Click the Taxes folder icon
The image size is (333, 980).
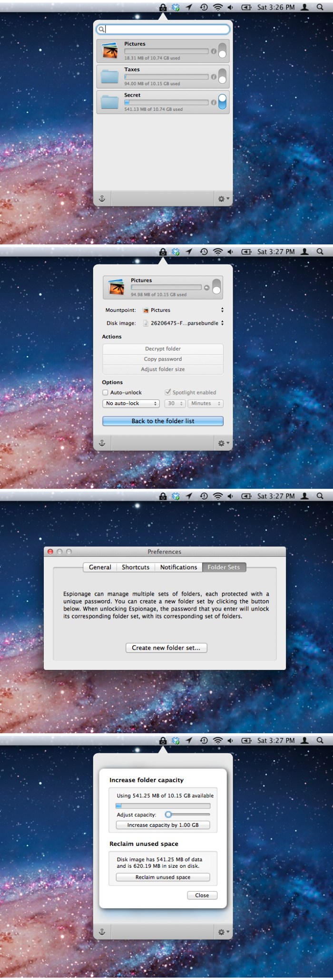[x=110, y=77]
